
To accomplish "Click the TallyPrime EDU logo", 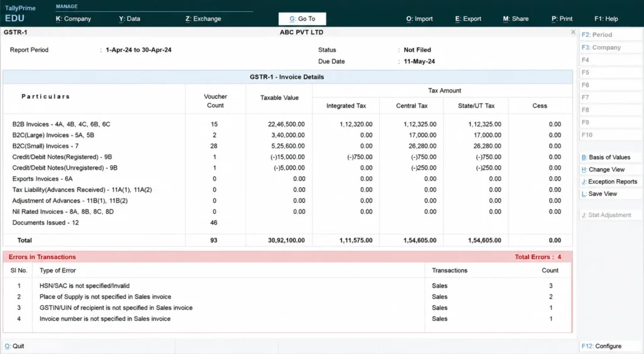I will point(20,14).
